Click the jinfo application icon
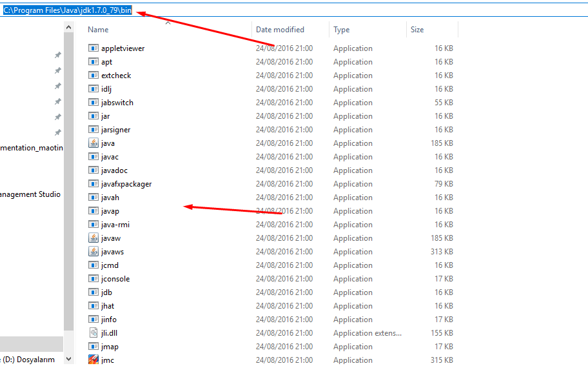Image resolution: width=588 pixels, height=368 pixels. (x=93, y=319)
